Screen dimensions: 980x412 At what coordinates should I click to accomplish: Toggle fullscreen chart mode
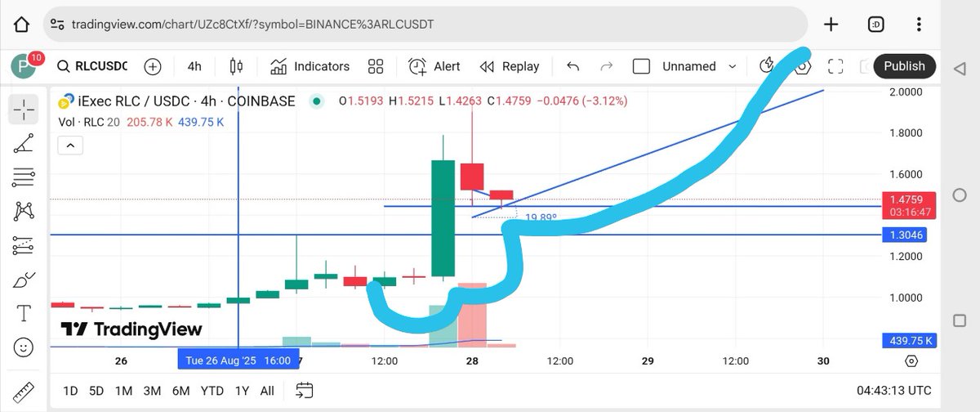tap(835, 66)
